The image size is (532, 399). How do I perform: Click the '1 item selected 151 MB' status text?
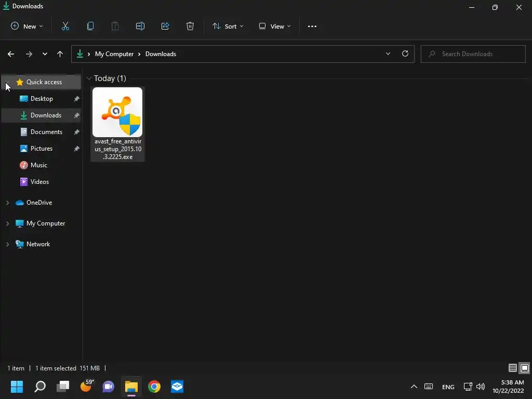(x=68, y=368)
